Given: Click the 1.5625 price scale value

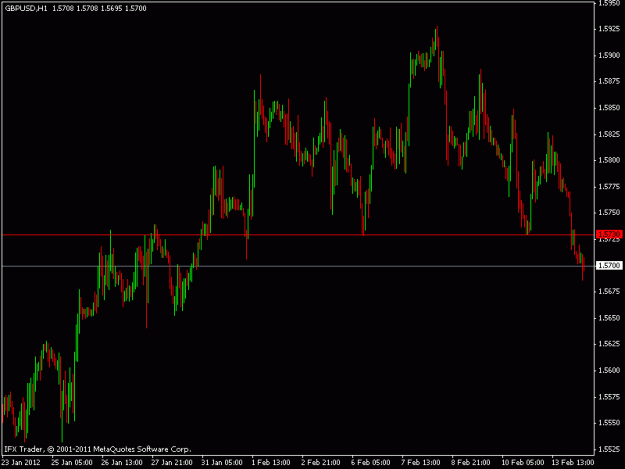Looking at the screenshot, I should (x=609, y=344).
